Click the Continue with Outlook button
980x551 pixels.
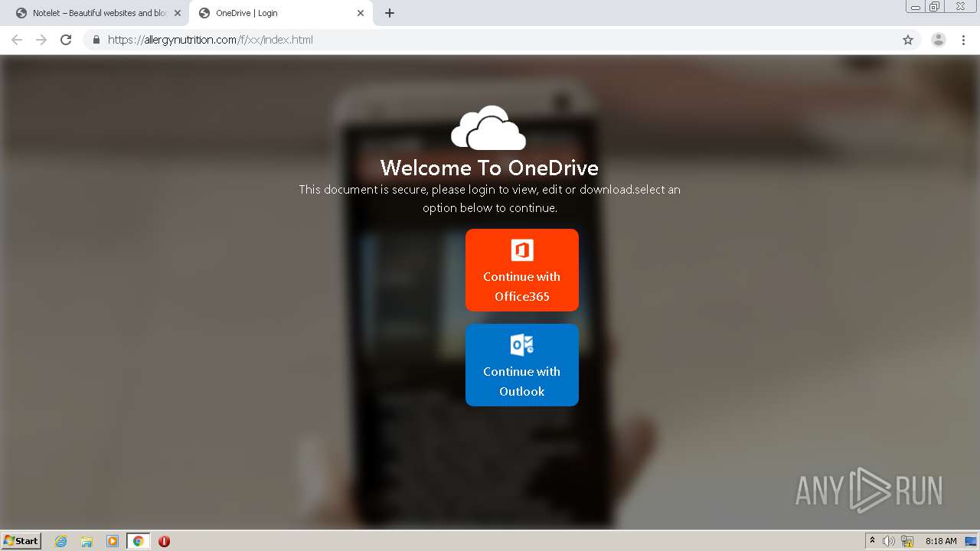(522, 365)
